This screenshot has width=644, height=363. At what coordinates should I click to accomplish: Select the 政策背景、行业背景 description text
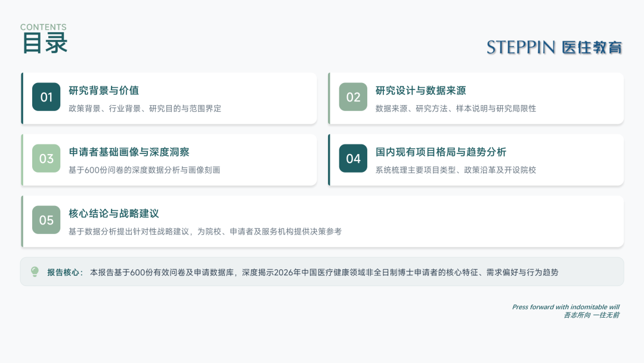pos(145,109)
